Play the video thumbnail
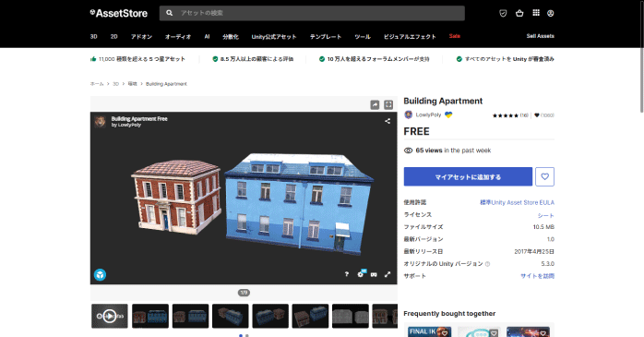The height and width of the screenshot is (337, 644). [x=109, y=316]
